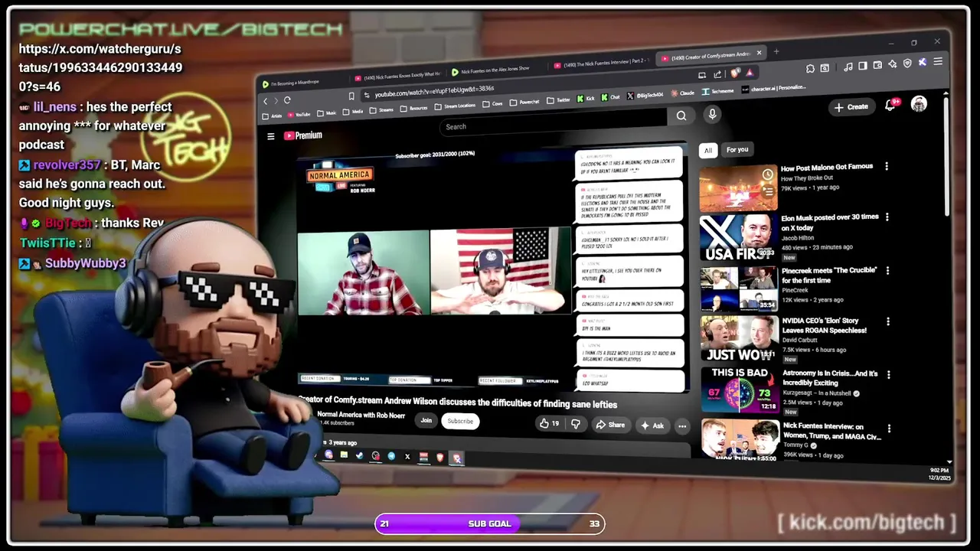Select the All filter chip

coord(708,151)
